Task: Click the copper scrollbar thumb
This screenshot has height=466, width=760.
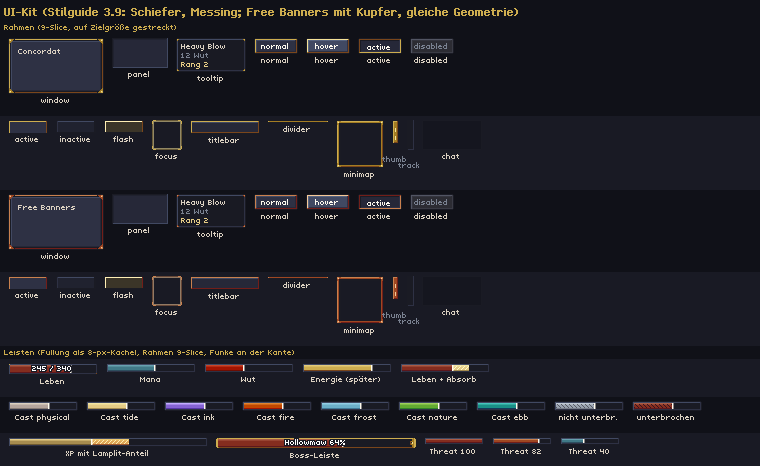Action: pos(396,288)
